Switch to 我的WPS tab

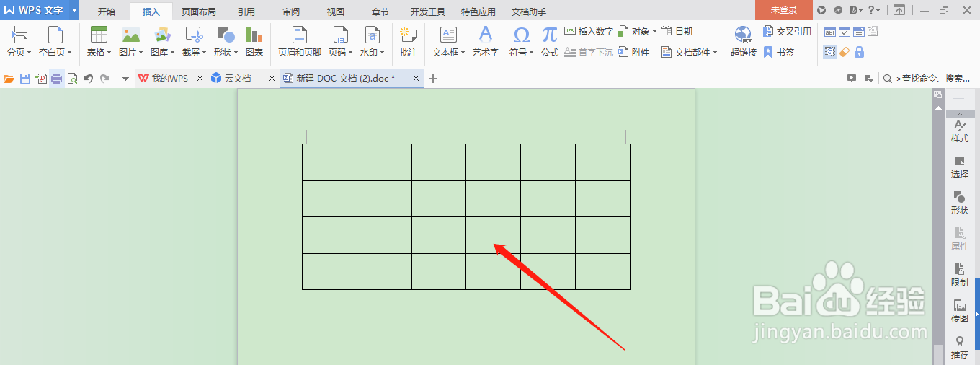point(164,79)
